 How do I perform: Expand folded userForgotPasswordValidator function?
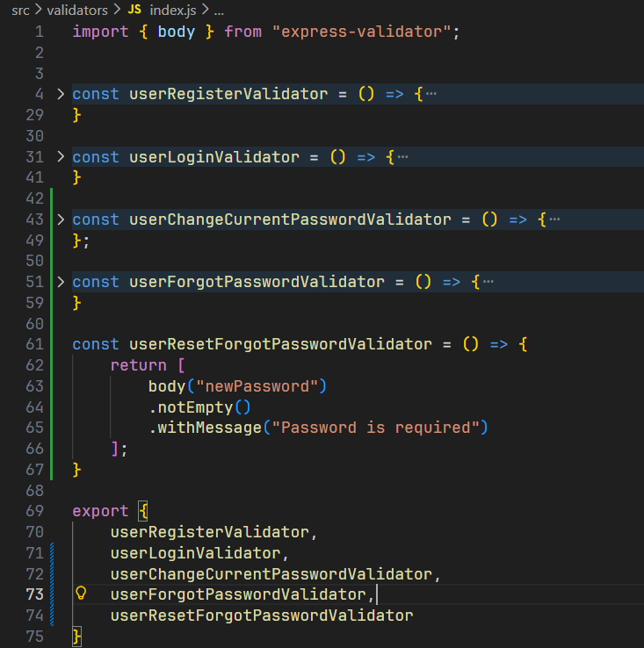point(61,282)
